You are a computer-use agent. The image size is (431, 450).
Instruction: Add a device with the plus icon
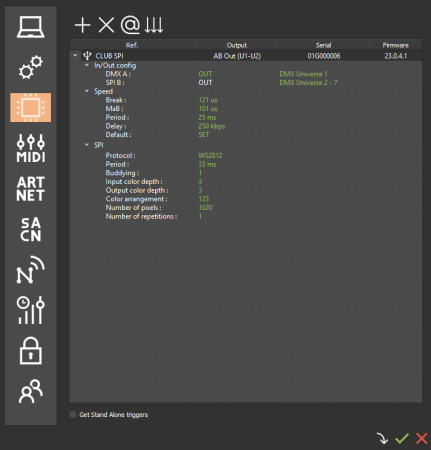tap(82, 25)
